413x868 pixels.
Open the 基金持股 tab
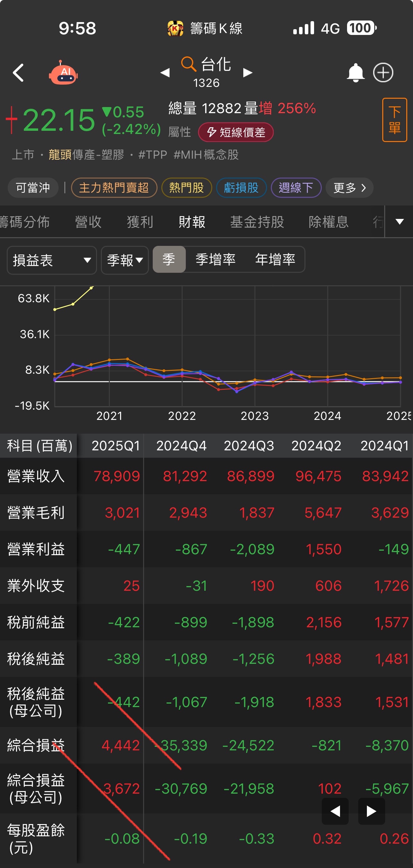pos(257,222)
